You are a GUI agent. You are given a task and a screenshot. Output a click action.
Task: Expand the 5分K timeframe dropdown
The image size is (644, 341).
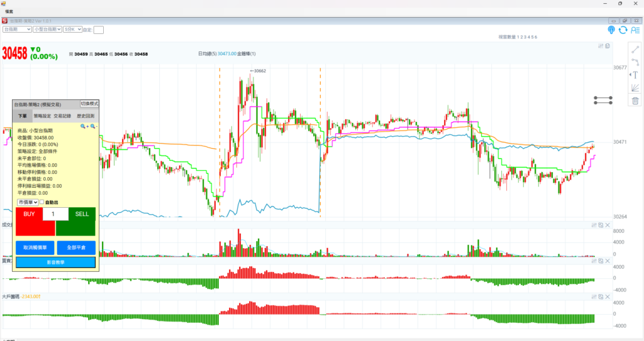(x=72, y=30)
